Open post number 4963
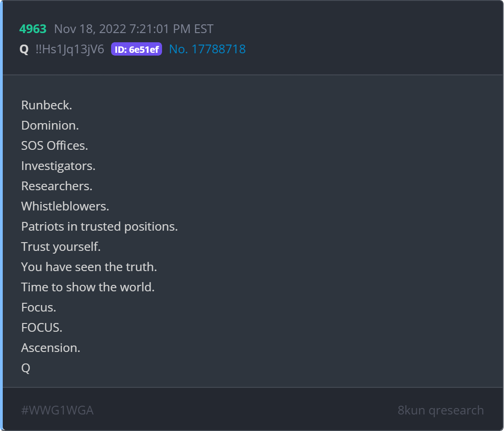The height and width of the screenshot is (431, 504). (x=33, y=29)
